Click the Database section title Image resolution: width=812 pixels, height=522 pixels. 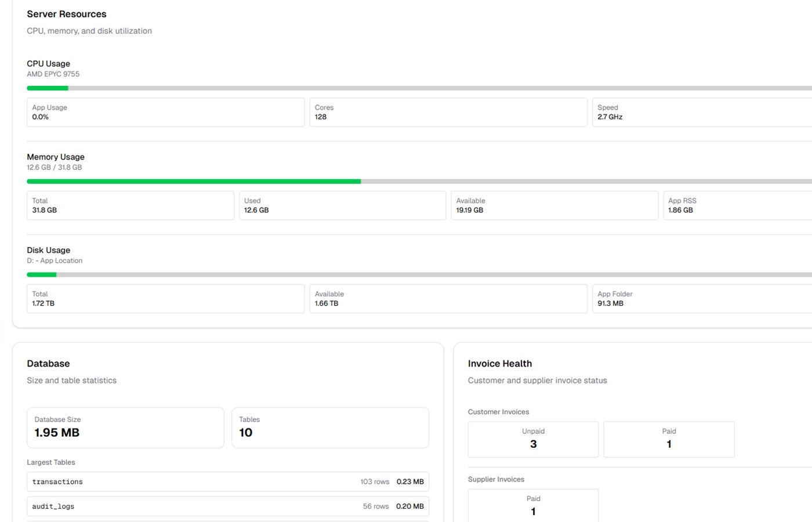pyautogui.click(x=48, y=364)
